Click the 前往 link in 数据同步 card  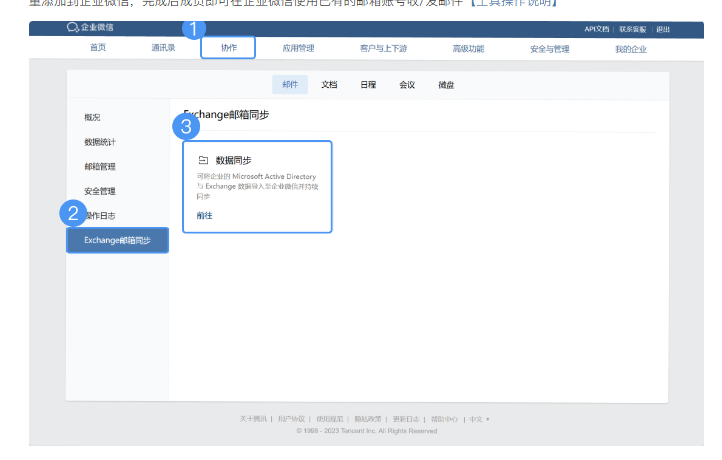204,215
